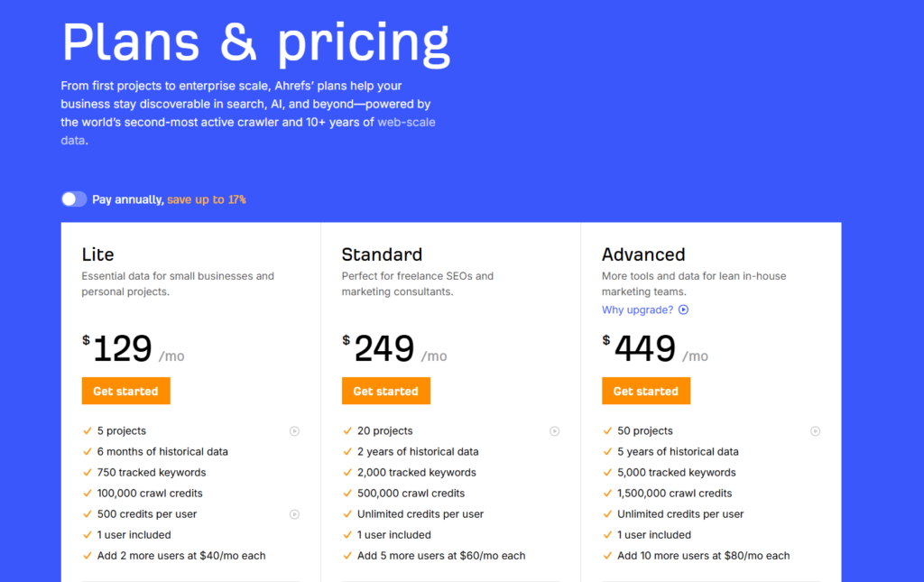Screen dimensions: 924x582
Task: Click the play icon next to "50 projects"
Action: (816, 430)
